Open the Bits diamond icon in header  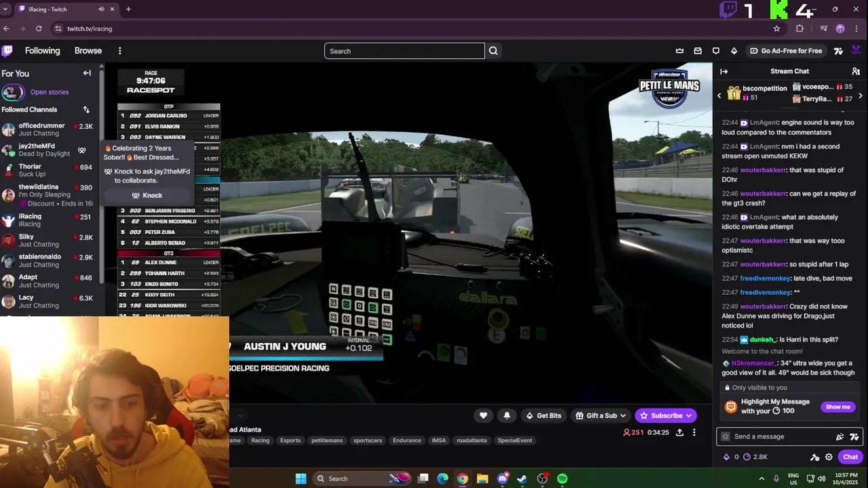click(734, 51)
